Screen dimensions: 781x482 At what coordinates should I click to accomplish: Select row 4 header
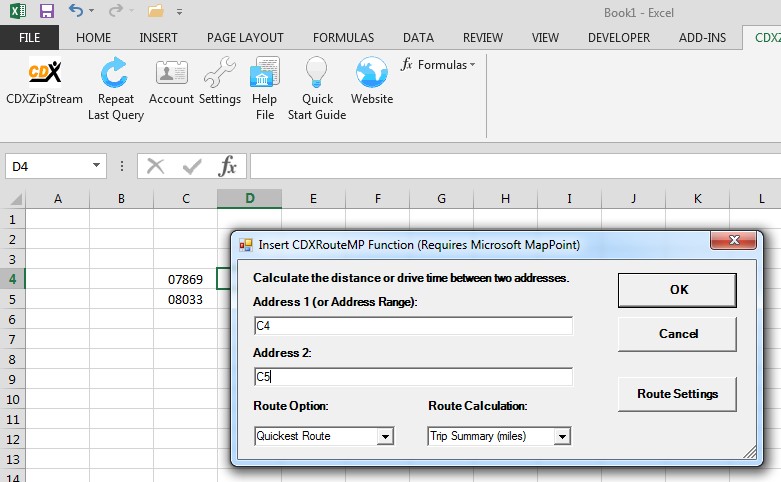click(12, 279)
